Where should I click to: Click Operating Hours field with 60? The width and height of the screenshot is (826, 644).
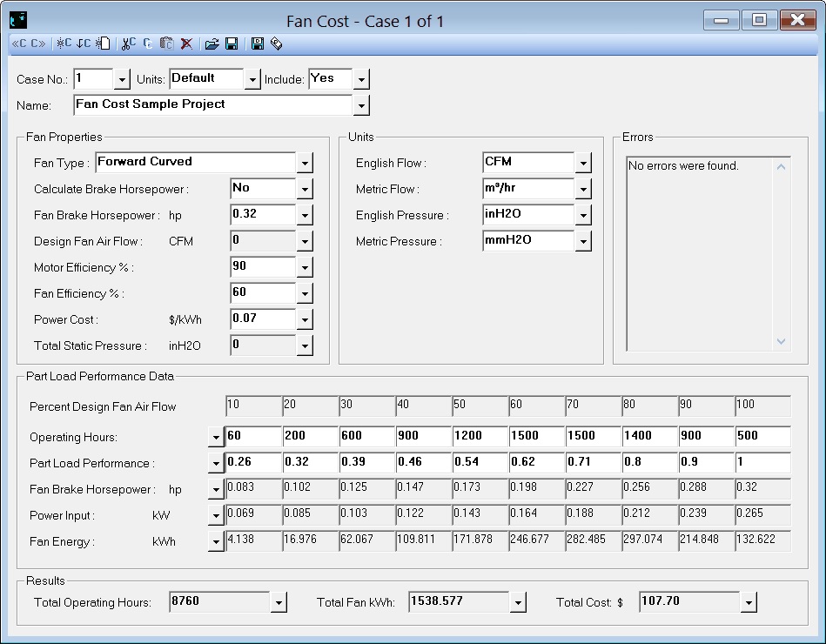pos(253,437)
